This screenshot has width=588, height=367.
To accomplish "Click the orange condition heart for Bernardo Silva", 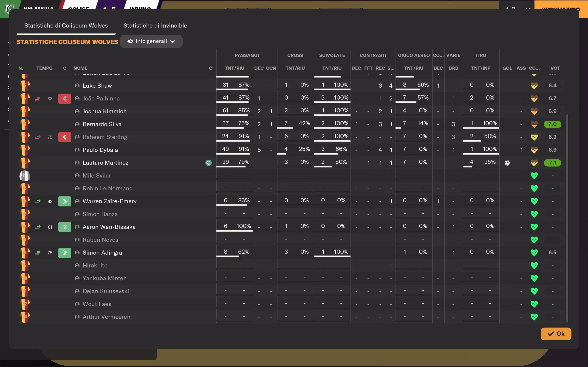I will point(534,124).
